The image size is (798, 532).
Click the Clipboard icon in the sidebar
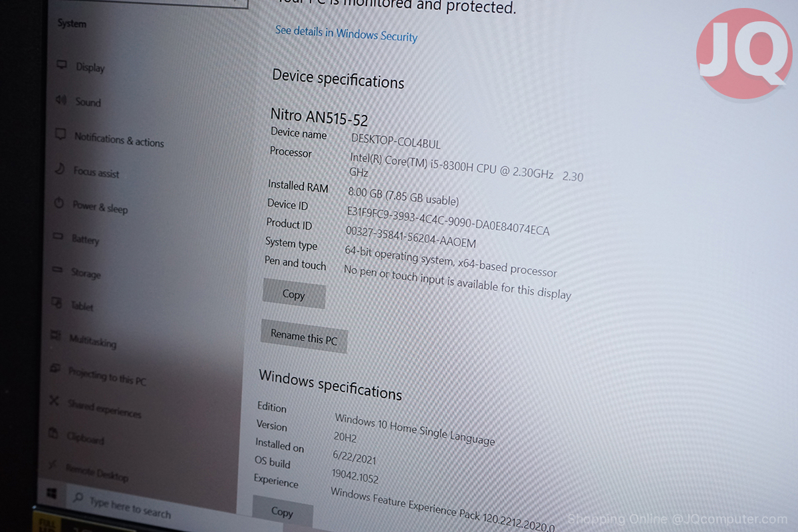[x=53, y=434]
